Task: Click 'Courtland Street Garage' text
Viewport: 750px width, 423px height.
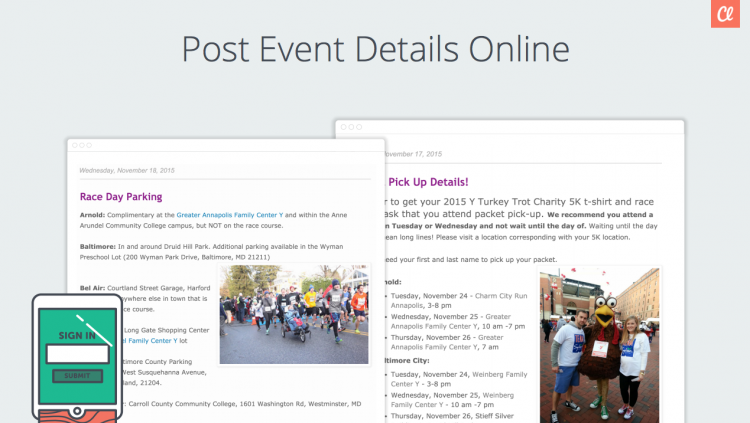Action: [145, 288]
